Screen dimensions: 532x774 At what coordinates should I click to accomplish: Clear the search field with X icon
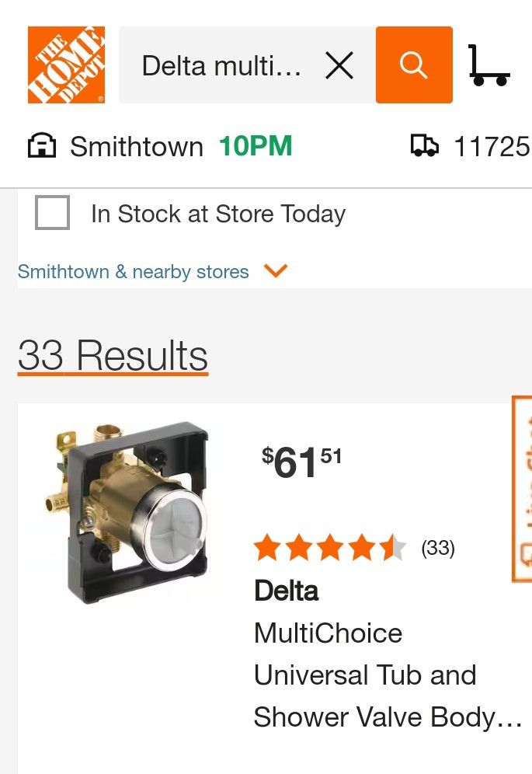339,66
